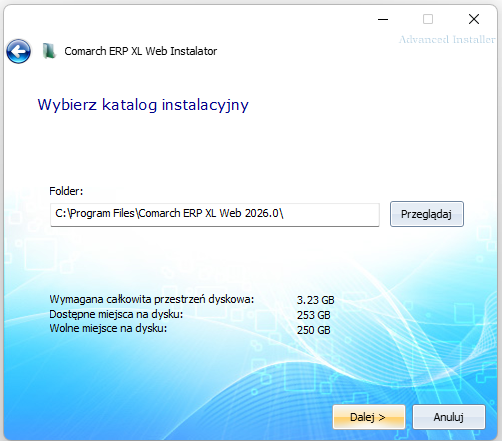Continue installation with Dalej button
Viewport: 502px width, 441px height.
click(x=369, y=417)
